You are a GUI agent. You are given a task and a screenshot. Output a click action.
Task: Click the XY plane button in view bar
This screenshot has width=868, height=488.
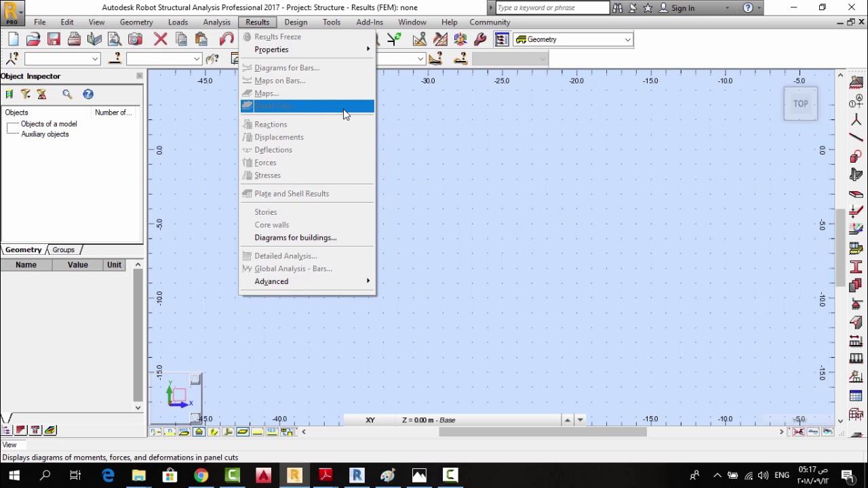point(370,420)
